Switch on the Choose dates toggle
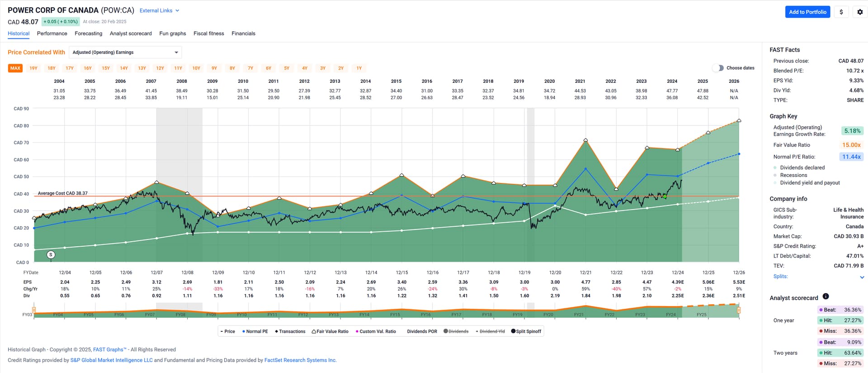This screenshot has height=373, width=868. [x=717, y=68]
